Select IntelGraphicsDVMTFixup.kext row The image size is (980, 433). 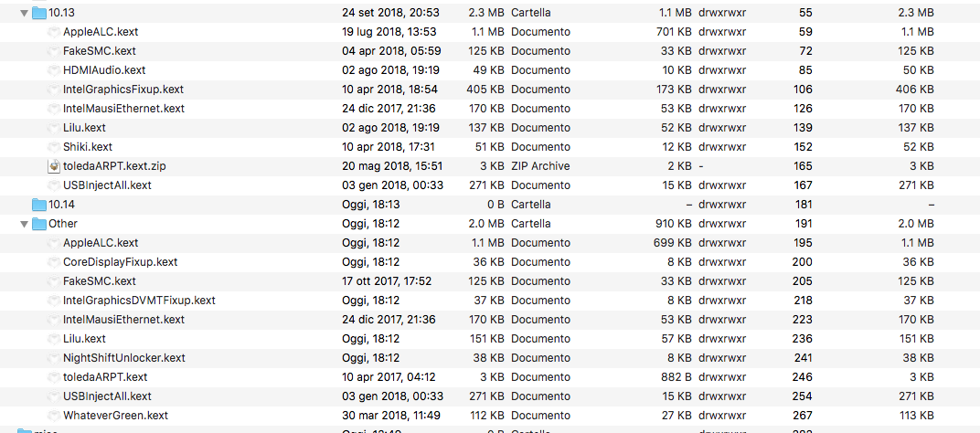[490, 301]
